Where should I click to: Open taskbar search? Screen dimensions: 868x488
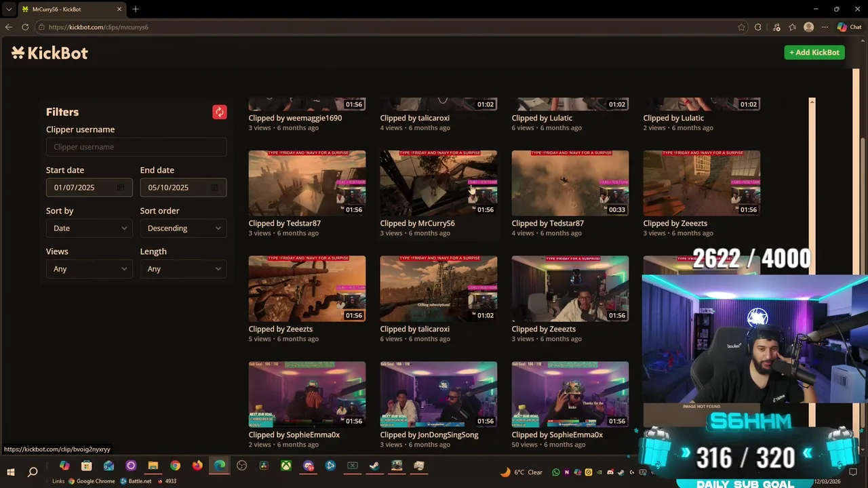tap(33, 472)
